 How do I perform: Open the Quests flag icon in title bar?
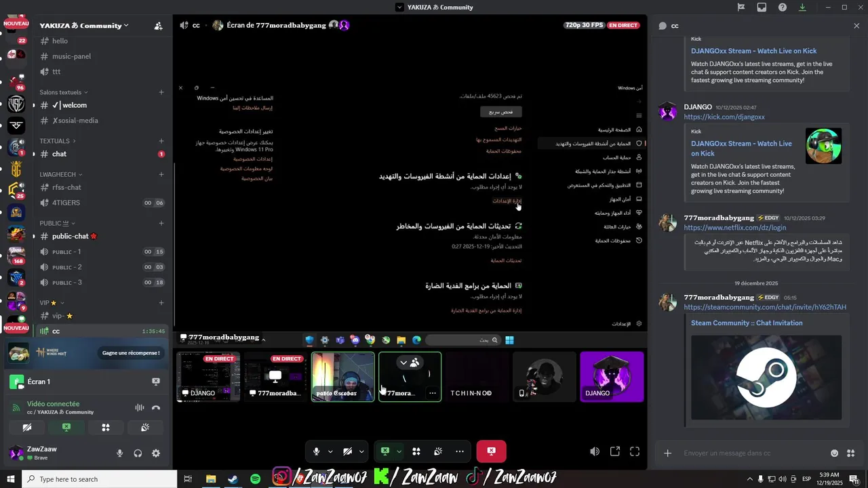(x=741, y=7)
